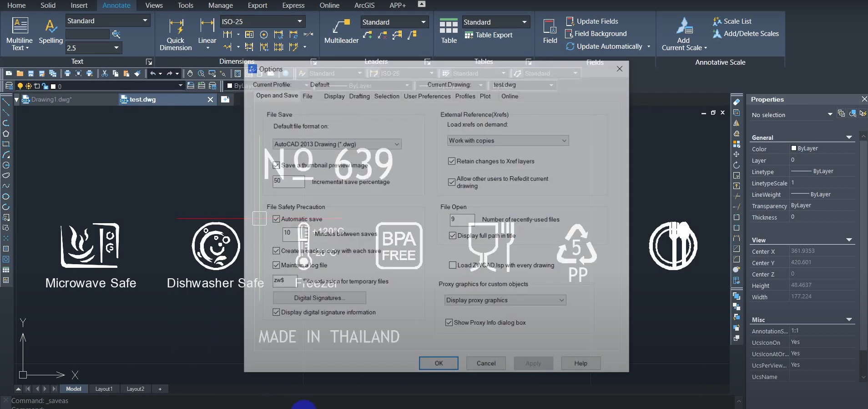Open Load xrefs on demand dropdown
868x409 pixels.
coord(508,141)
